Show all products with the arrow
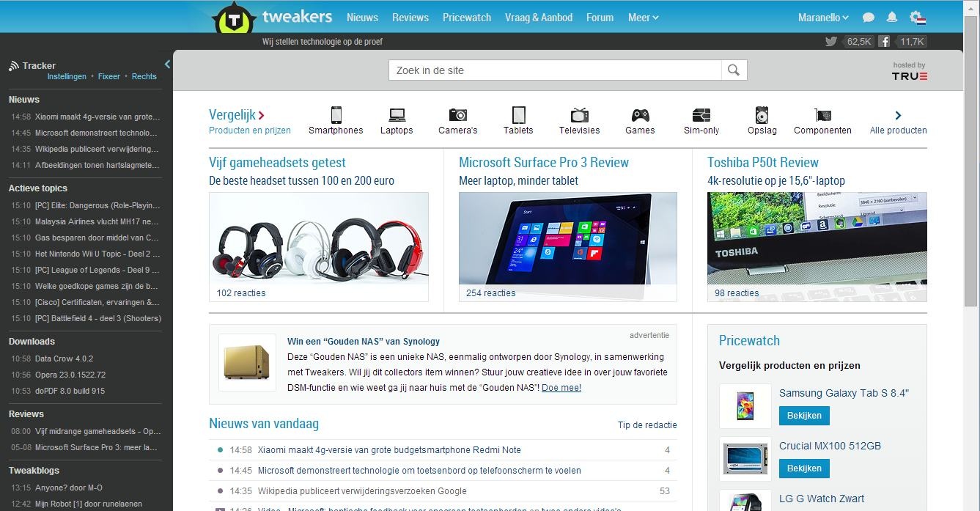Viewport: 980px width, 511px height. tap(898, 115)
